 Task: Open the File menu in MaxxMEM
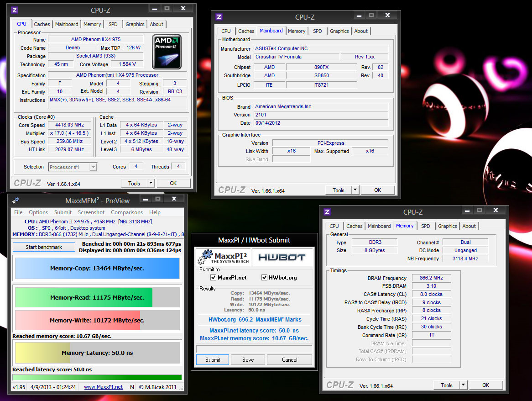pos(18,212)
